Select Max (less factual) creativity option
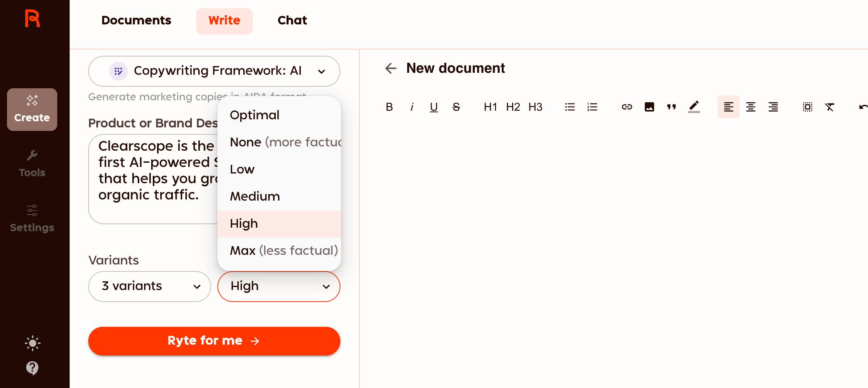Viewport: 868px width, 388px height. [x=279, y=251]
